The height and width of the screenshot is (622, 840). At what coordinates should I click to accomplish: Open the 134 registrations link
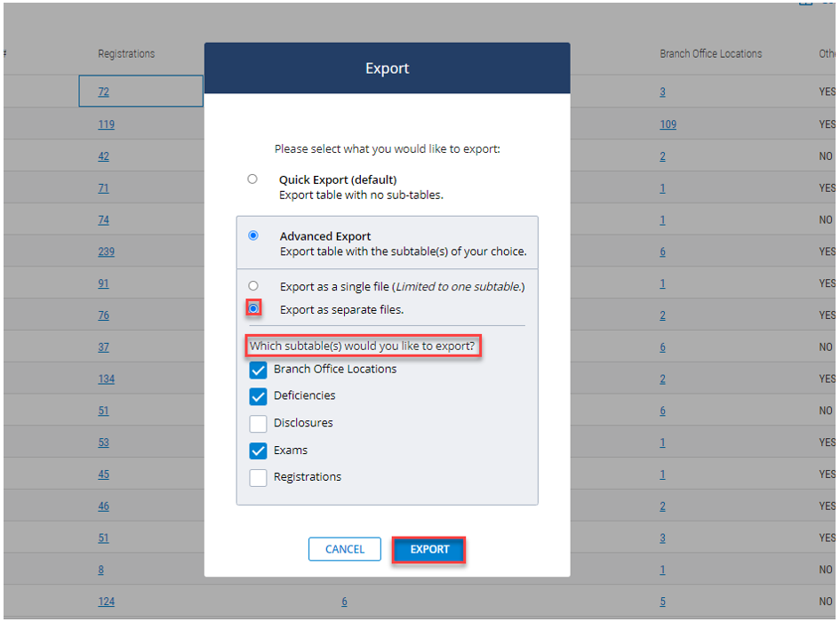point(106,379)
